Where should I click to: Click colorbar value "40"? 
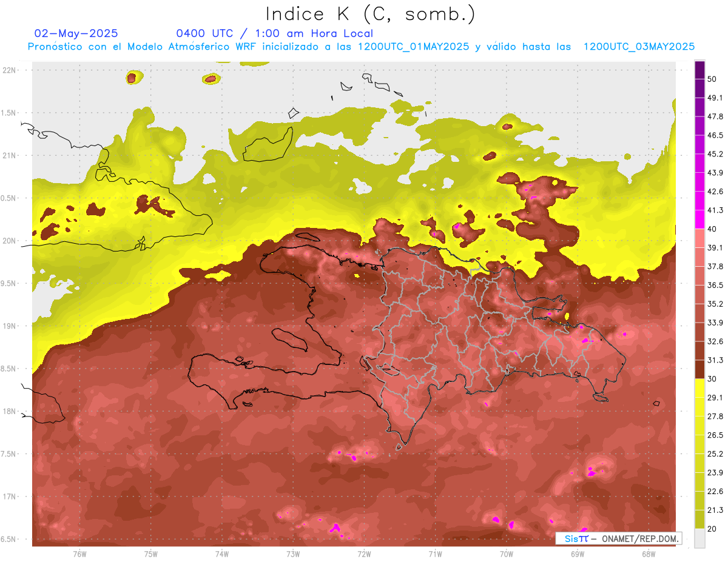click(x=713, y=229)
